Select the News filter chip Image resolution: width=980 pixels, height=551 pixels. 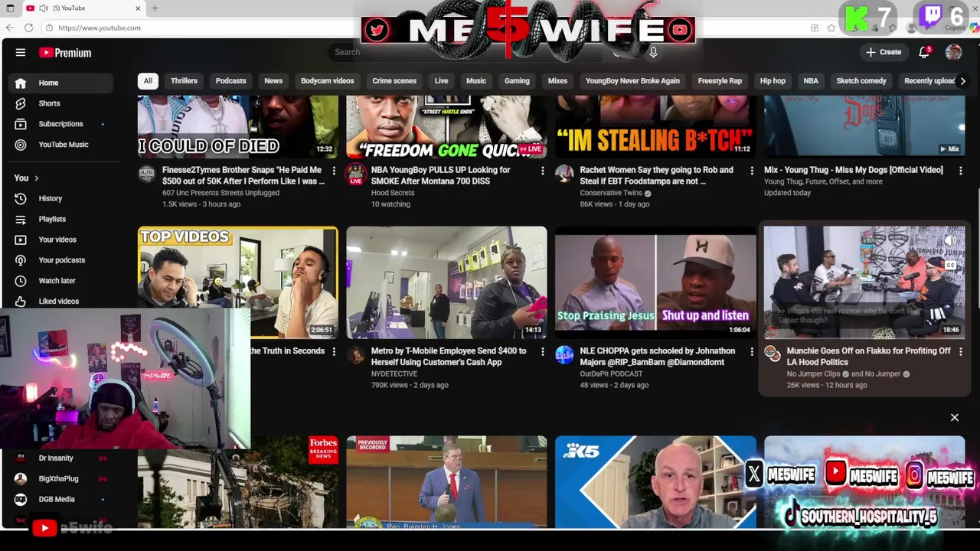point(273,80)
